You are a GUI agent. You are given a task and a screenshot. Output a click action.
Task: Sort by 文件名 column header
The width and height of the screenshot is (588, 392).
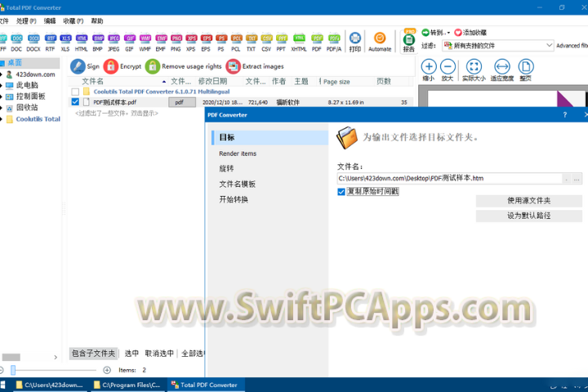point(92,82)
